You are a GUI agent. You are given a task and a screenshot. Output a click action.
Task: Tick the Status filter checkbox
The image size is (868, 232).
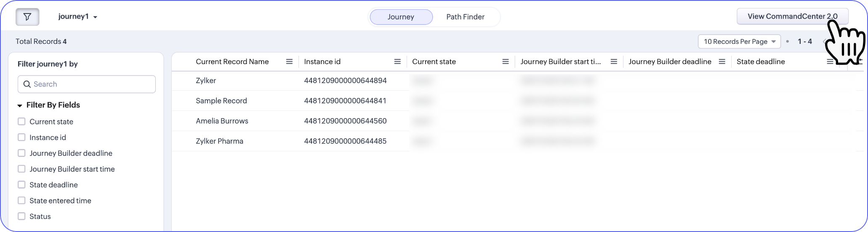click(21, 216)
